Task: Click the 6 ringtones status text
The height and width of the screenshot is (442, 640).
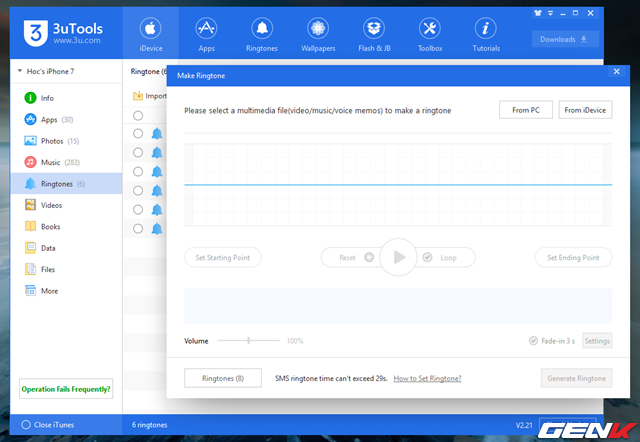Action: [x=149, y=425]
